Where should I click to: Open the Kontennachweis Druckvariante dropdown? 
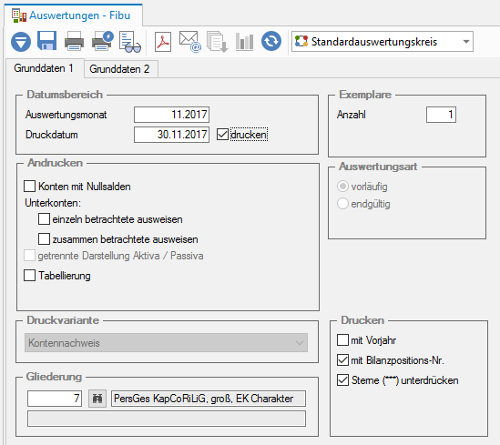(x=166, y=343)
